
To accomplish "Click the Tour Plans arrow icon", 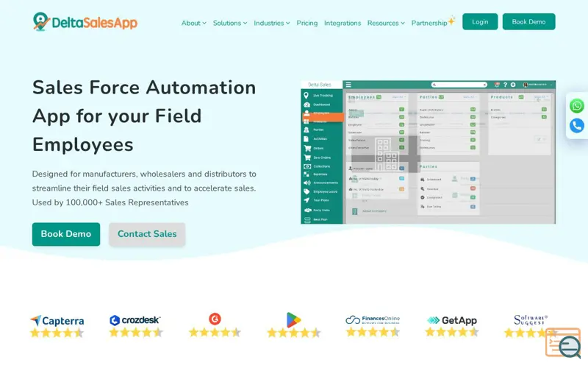I will [306, 200].
